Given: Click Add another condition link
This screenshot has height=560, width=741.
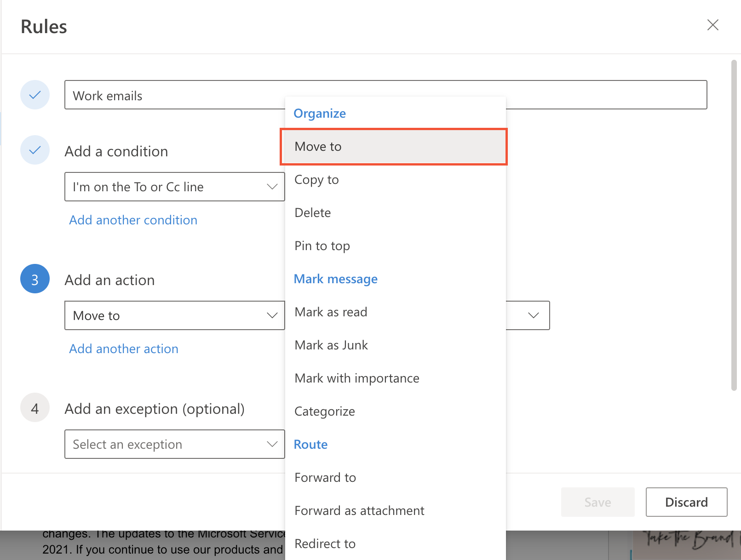Looking at the screenshot, I should click(x=133, y=220).
